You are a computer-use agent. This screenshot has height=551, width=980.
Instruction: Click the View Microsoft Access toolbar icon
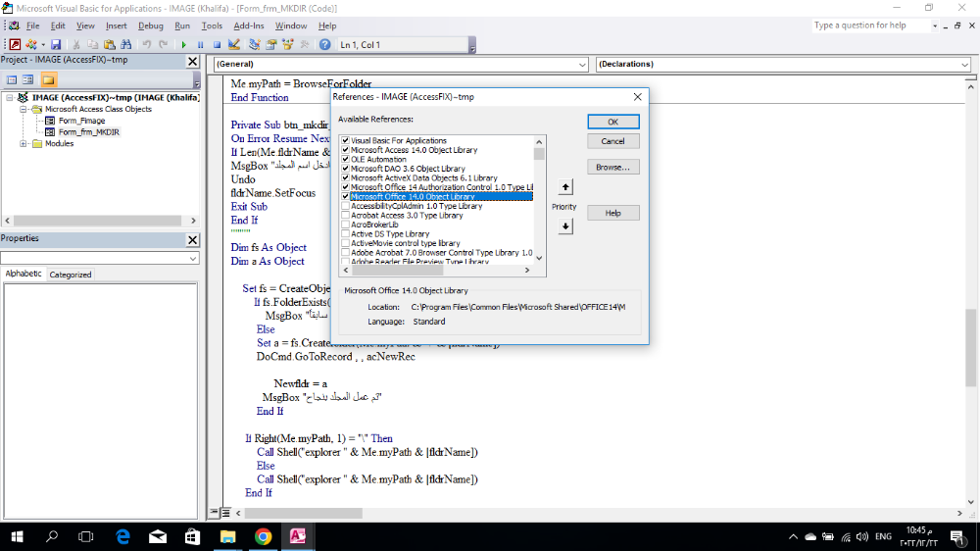click(15, 44)
